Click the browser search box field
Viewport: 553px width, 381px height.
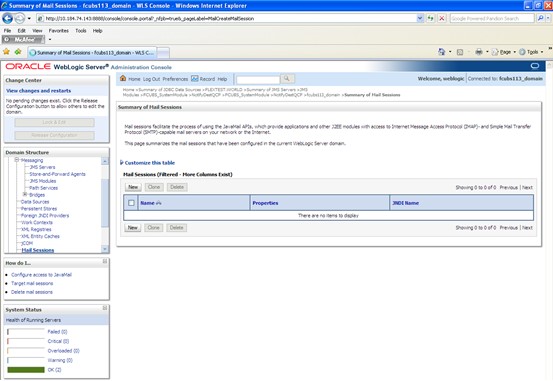click(492, 18)
